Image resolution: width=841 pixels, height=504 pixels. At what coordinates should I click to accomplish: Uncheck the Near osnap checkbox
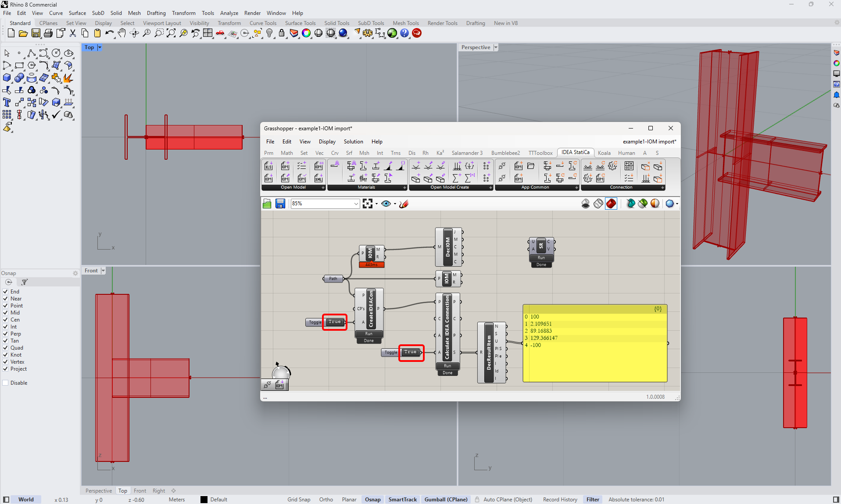pos(5,299)
